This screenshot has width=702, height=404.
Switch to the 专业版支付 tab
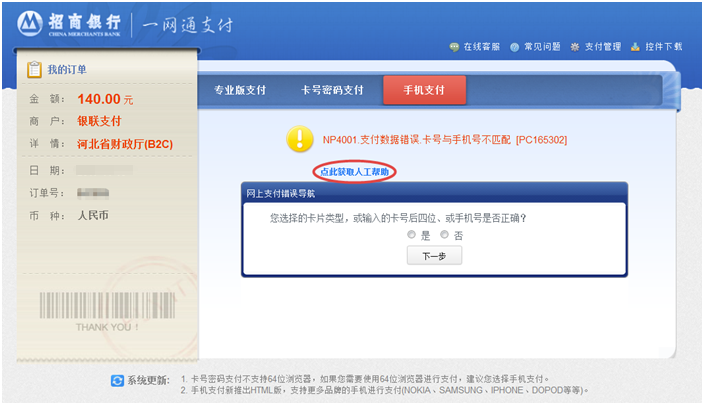[x=240, y=90]
